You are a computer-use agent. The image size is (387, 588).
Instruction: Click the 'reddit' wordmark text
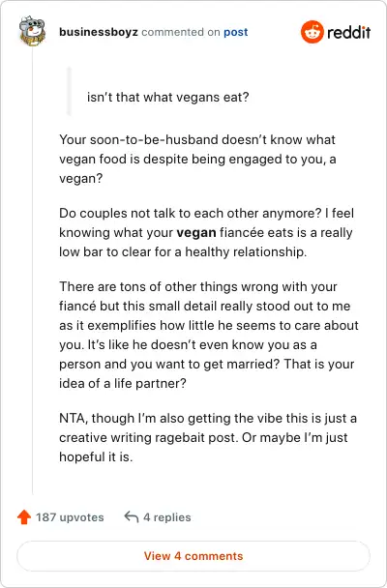pos(348,32)
